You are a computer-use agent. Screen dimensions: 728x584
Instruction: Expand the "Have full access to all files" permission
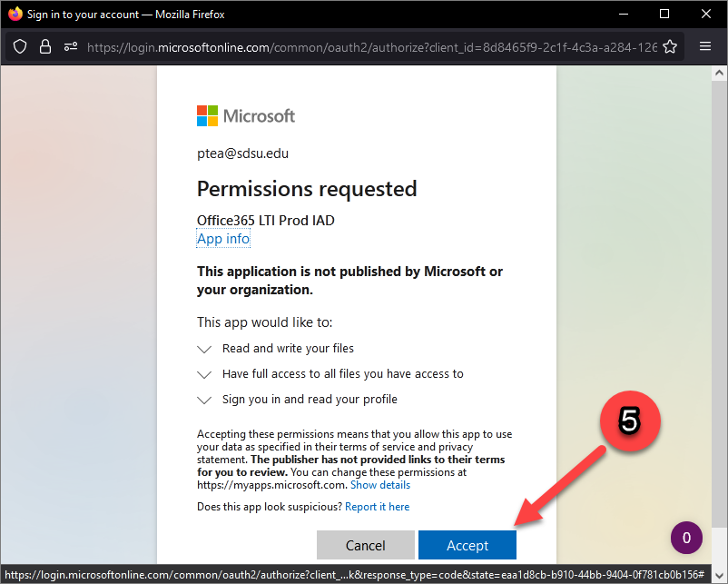[204, 373]
